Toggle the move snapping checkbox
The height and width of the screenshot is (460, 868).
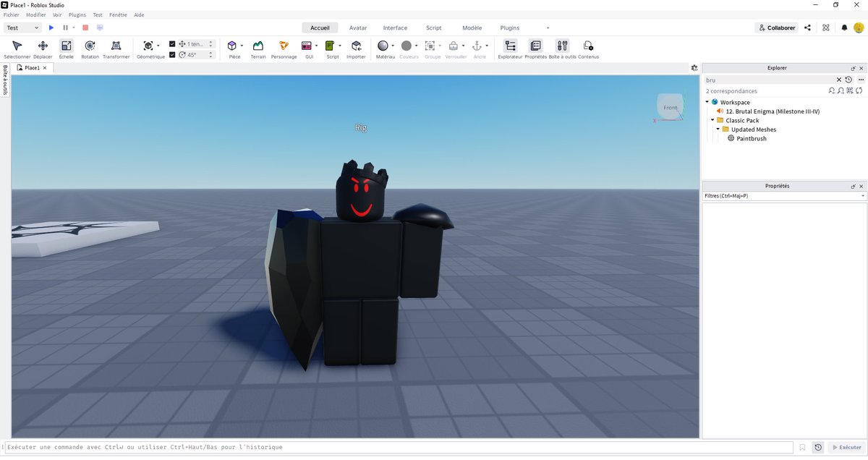coord(172,44)
